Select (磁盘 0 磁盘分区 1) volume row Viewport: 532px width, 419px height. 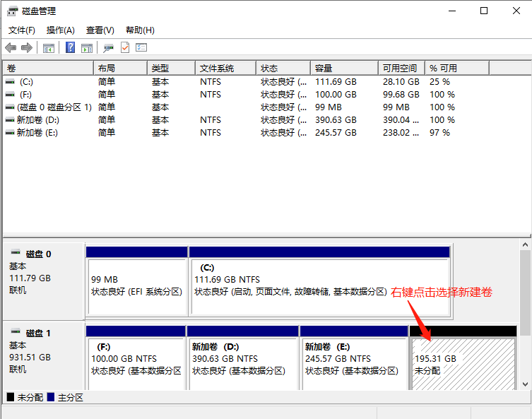(54, 107)
